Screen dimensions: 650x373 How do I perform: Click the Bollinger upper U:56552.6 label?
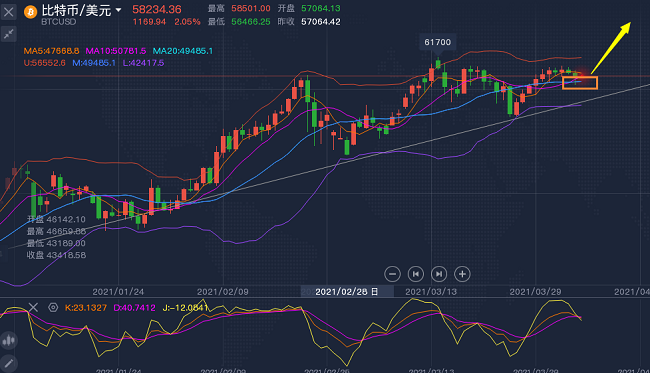(44, 63)
